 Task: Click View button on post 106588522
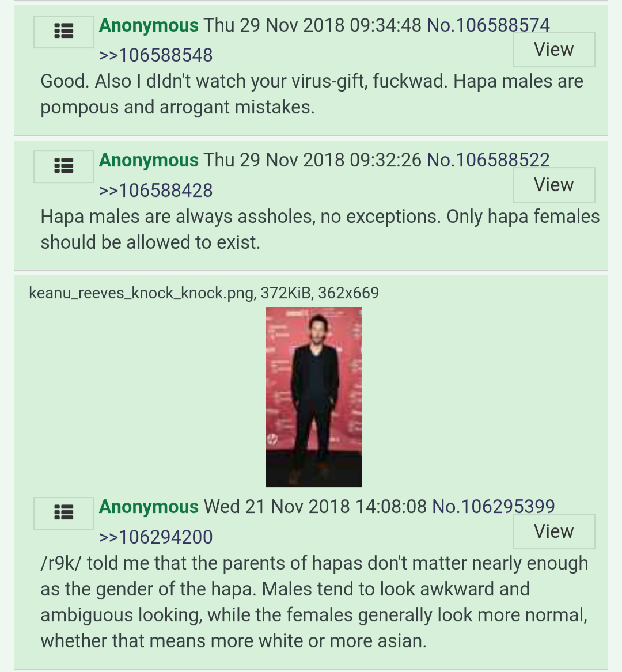coord(554,185)
